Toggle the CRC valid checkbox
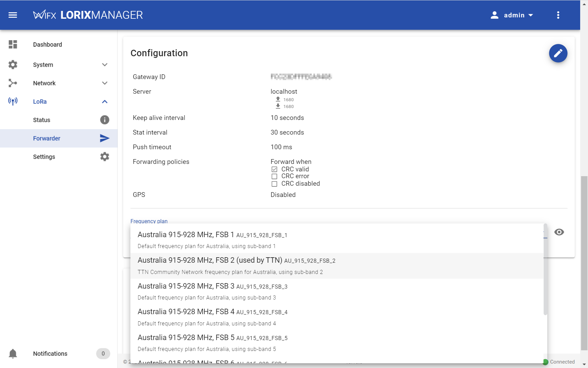Screen dimensions: 588x368 [274, 169]
